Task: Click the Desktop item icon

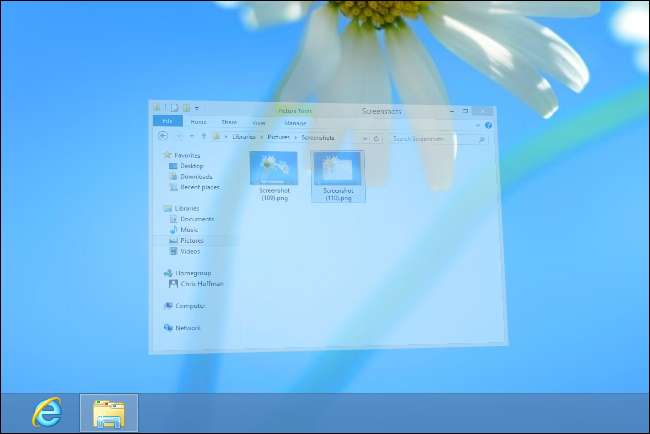Action: point(173,166)
